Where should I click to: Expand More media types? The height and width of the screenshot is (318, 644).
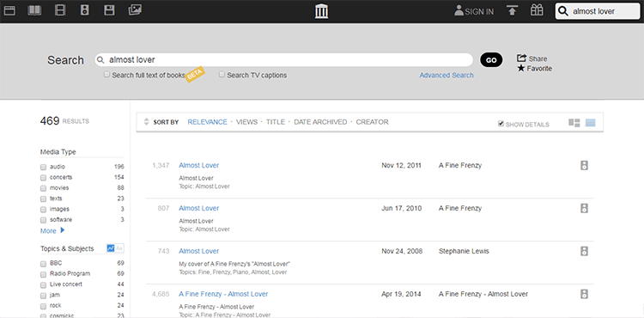tap(52, 230)
